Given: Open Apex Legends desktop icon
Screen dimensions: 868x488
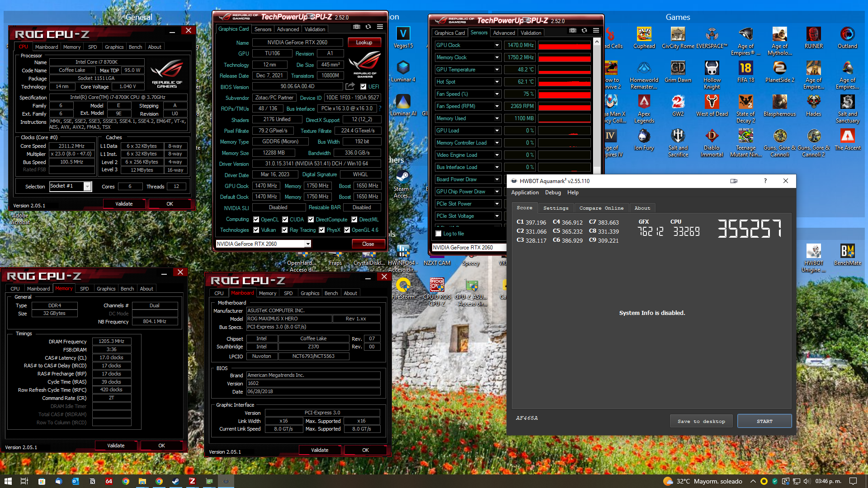Looking at the screenshot, I should coord(644,109).
